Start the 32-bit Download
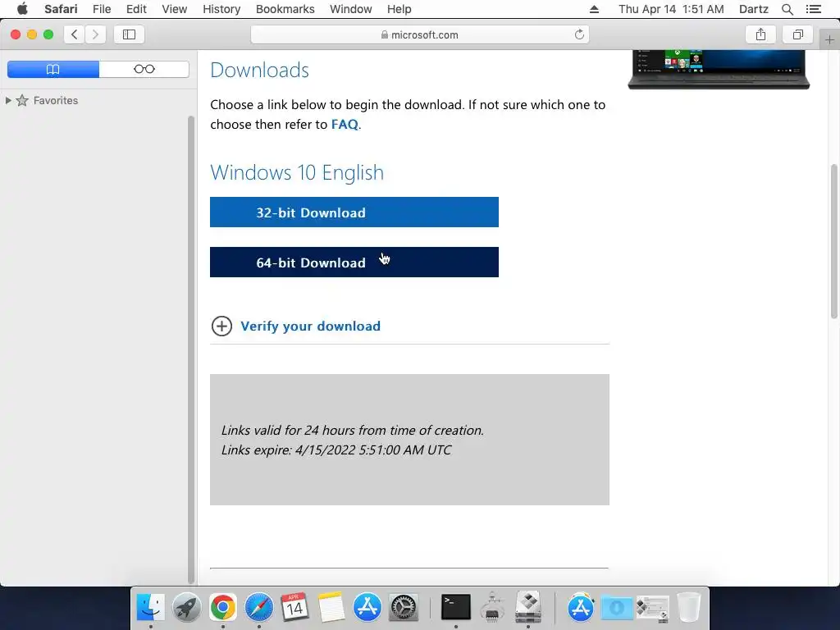 (354, 212)
